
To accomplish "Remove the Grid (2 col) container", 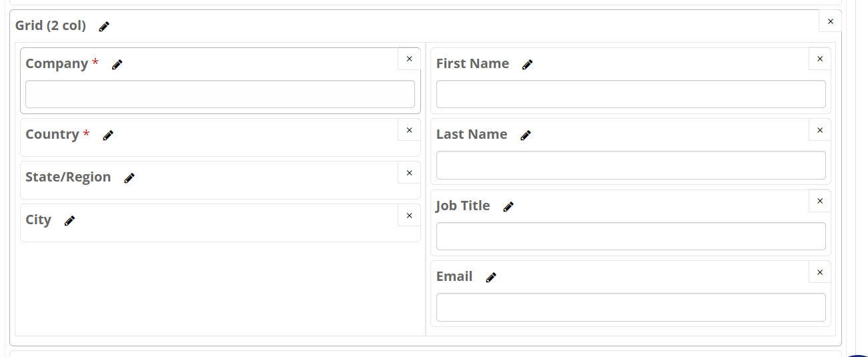I will tap(830, 21).
